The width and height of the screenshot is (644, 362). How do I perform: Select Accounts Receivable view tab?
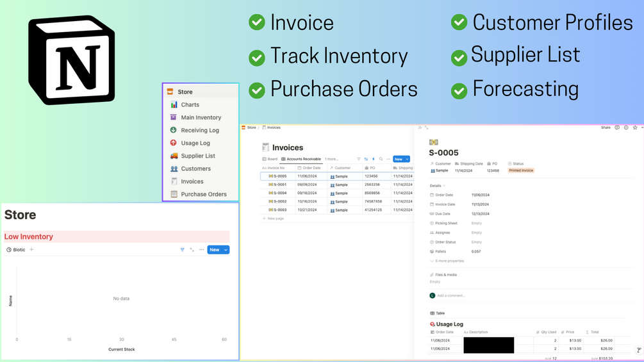point(301,159)
